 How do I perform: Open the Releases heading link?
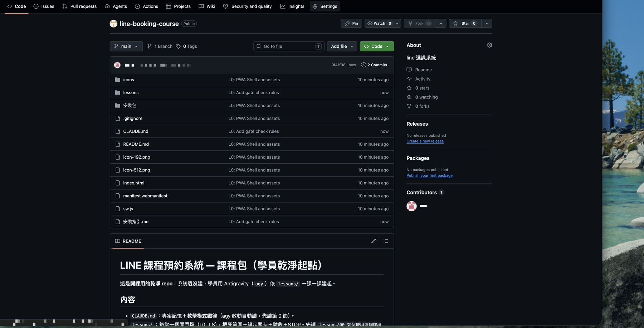coord(417,124)
